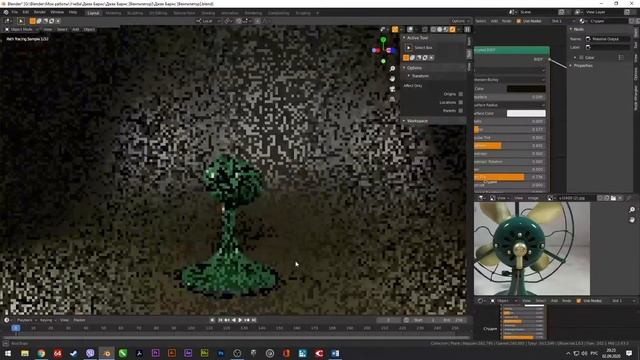Play the animation forward
640x360 pixels.
[240, 320]
